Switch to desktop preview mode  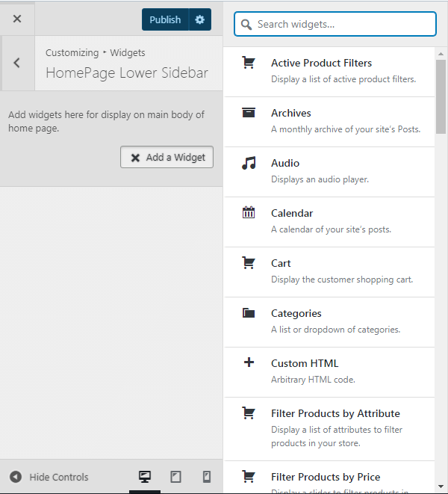(x=145, y=477)
